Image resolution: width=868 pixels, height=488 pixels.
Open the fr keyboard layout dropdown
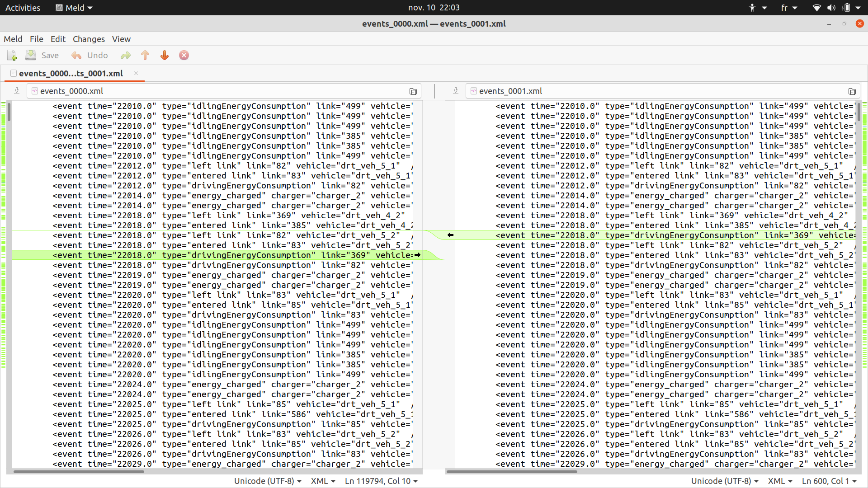click(789, 7)
